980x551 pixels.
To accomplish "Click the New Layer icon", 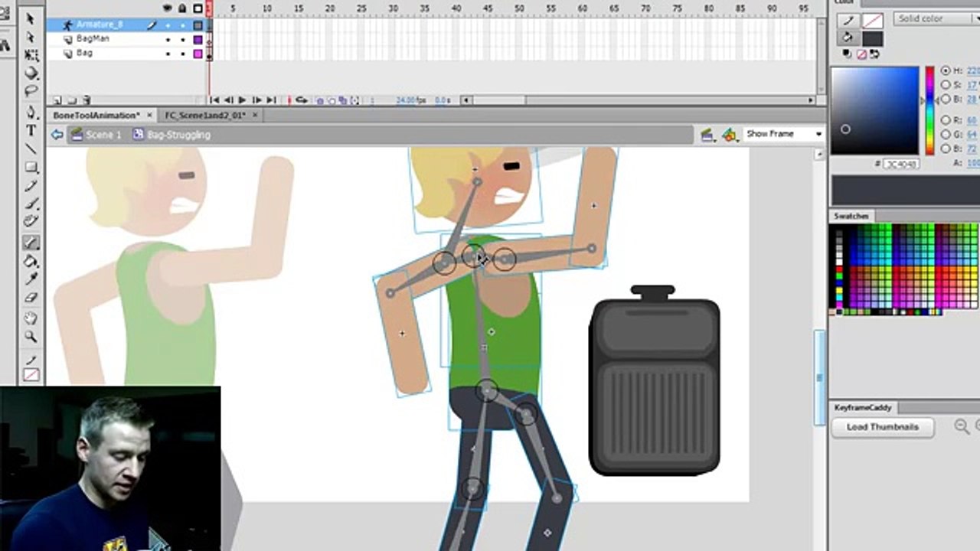I will [57, 100].
